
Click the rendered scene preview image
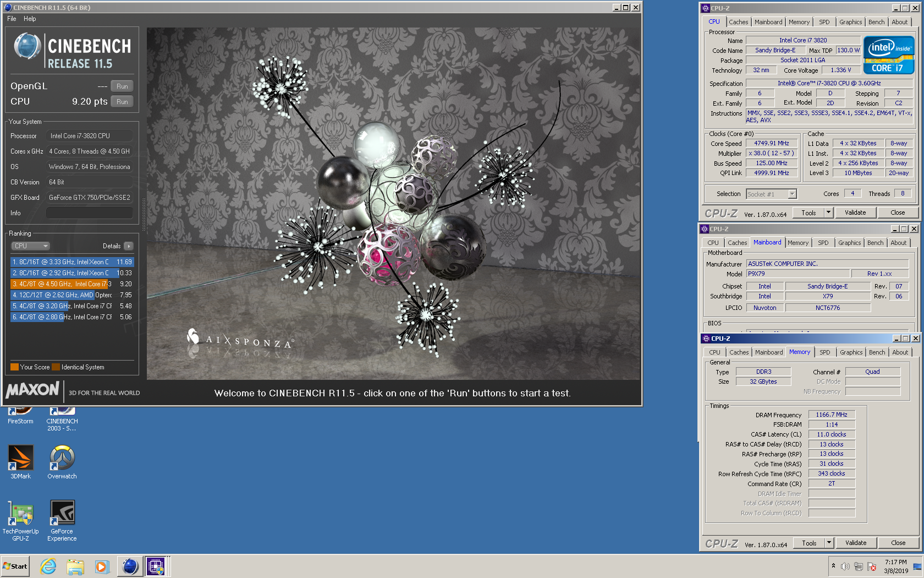pyautogui.click(x=393, y=204)
